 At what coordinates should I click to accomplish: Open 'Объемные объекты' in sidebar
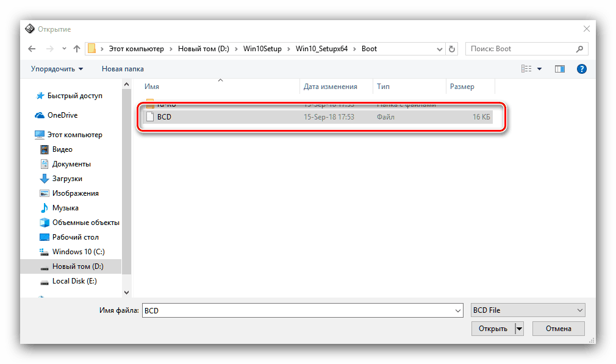[x=85, y=223]
